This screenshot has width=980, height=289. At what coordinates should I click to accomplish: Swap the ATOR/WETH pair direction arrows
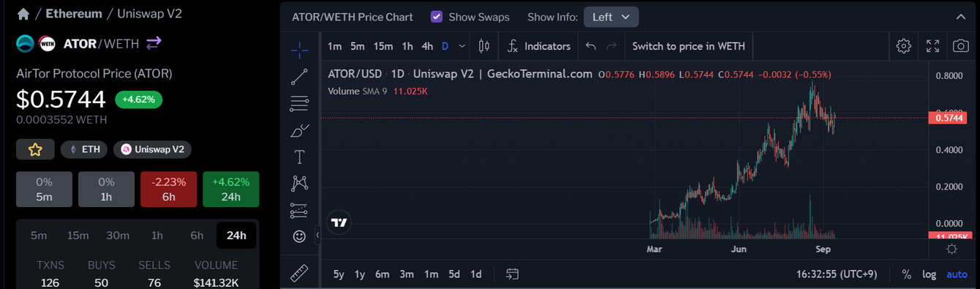click(x=154, y=43)
